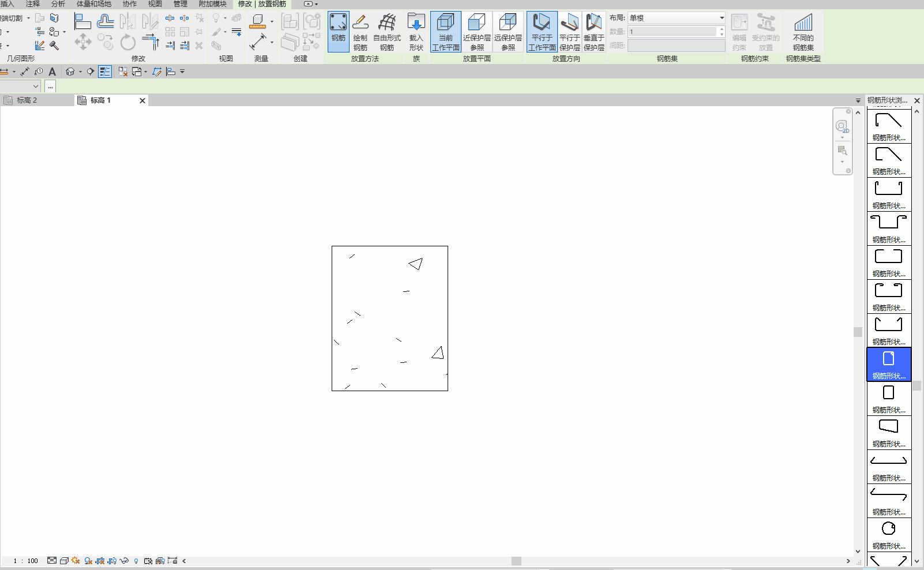The height and width of the screenshot is (570, 924).
Task: Click the temporary hide/isolate sunglasses icon
Action: 124,561
